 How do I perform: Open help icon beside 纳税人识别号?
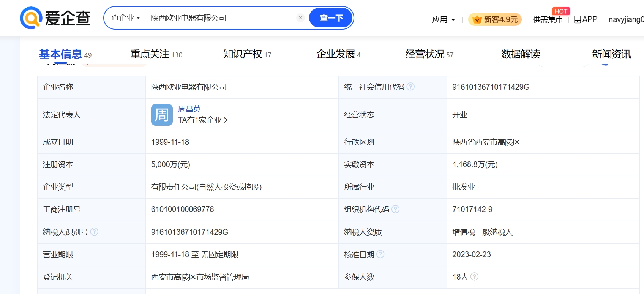pos(94,232)
